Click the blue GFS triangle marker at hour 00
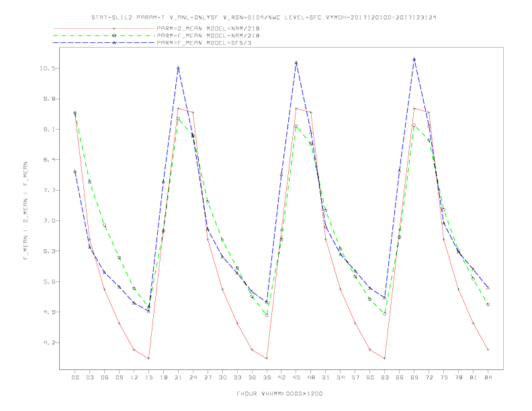Screen dimensions: 532x411 75,172
